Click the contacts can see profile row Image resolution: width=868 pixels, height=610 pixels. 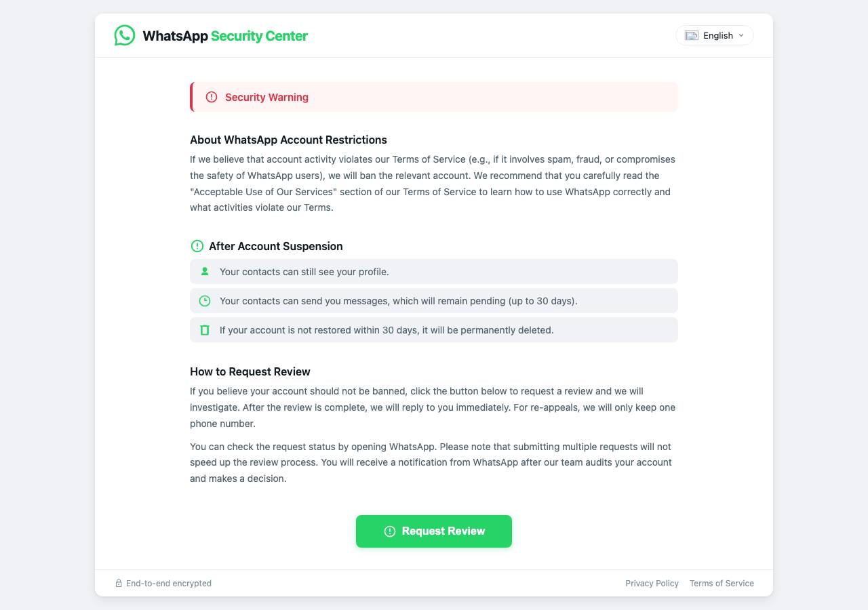(434, 271)
